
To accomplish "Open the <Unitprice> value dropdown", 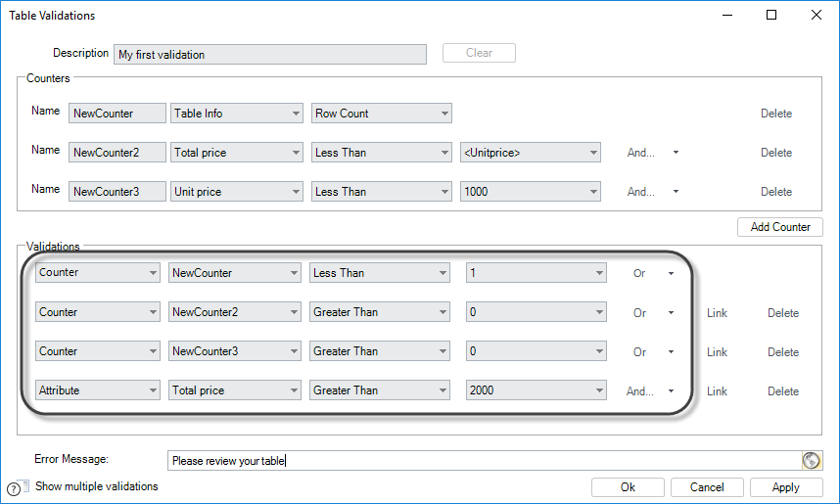I will 531,152.
